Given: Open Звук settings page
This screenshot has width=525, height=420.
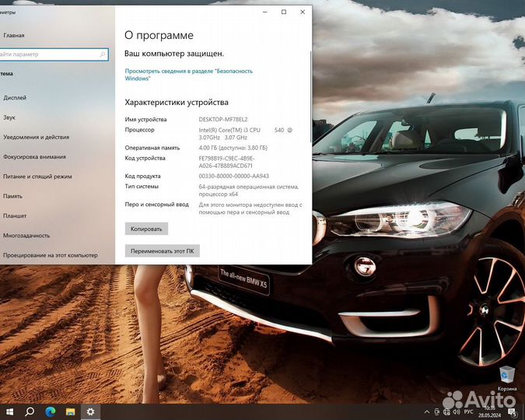Looking at the screenshot, I should pyautogui.click(x=9, y=117).
